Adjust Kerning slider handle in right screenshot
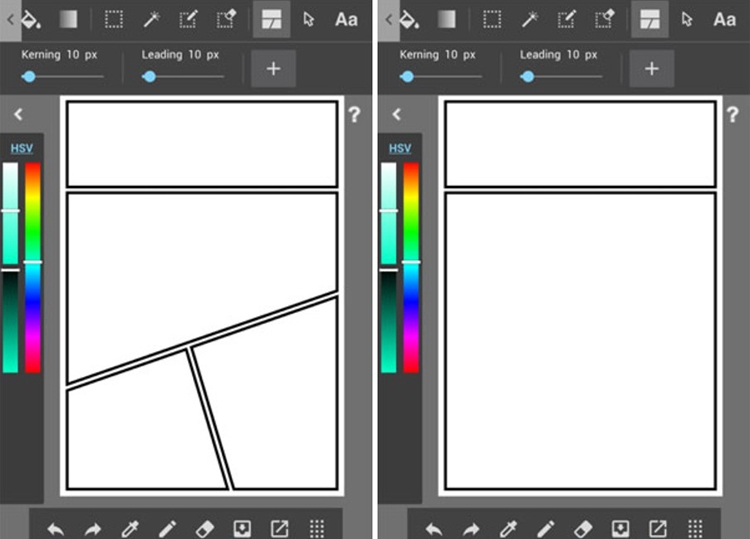 coord(408,76)
